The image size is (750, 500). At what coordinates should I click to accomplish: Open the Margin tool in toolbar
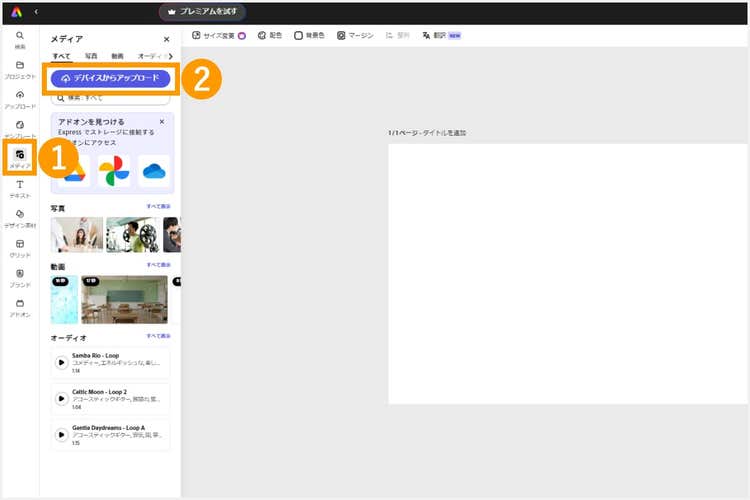point(355,35)
